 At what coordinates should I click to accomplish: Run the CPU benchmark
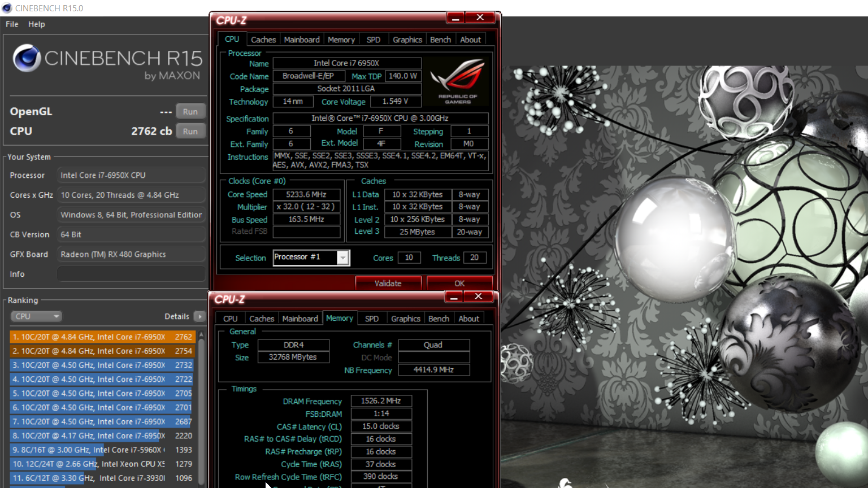(190, 131)
